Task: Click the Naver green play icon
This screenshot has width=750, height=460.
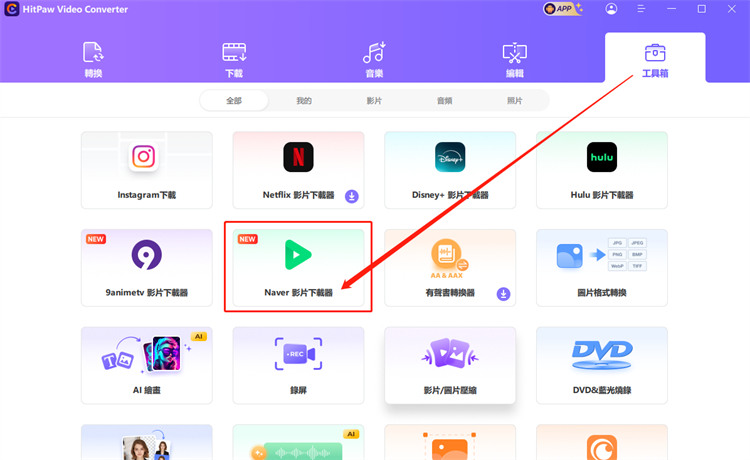Action: click(x=298, y=255)
